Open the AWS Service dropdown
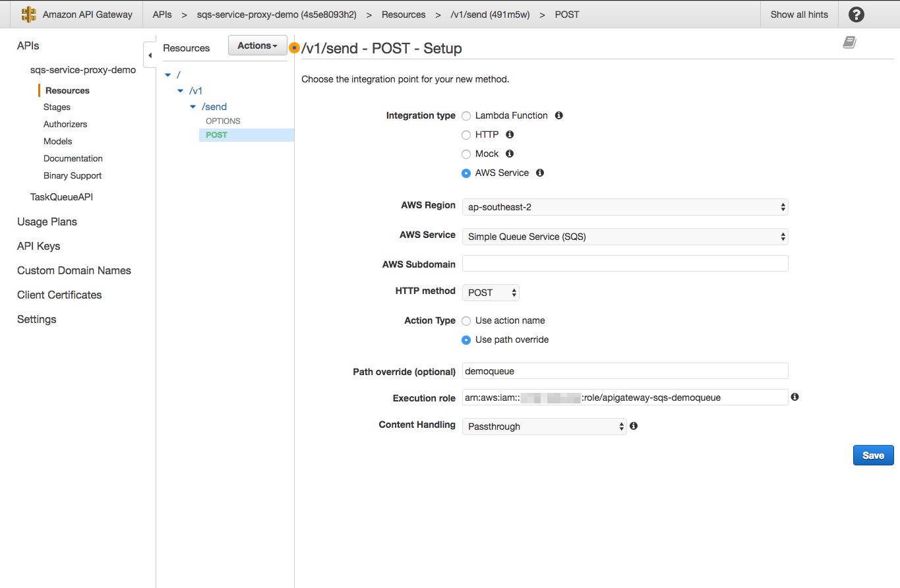 (624, 237)
